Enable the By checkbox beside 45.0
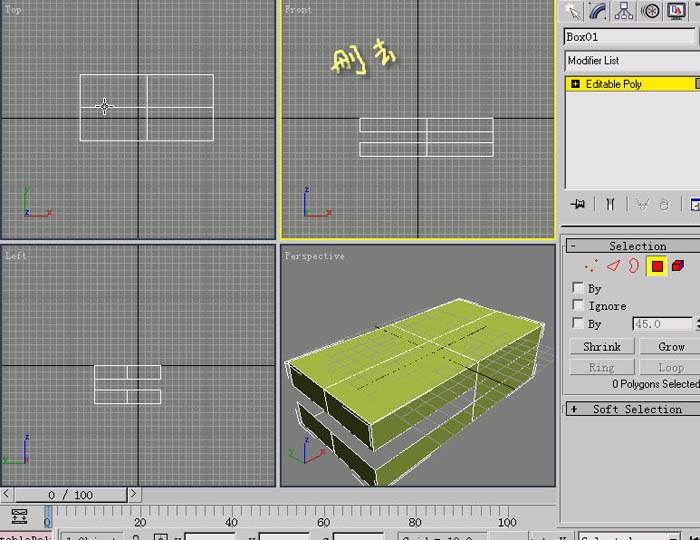The image size is (700, 540). click(578, 323)
